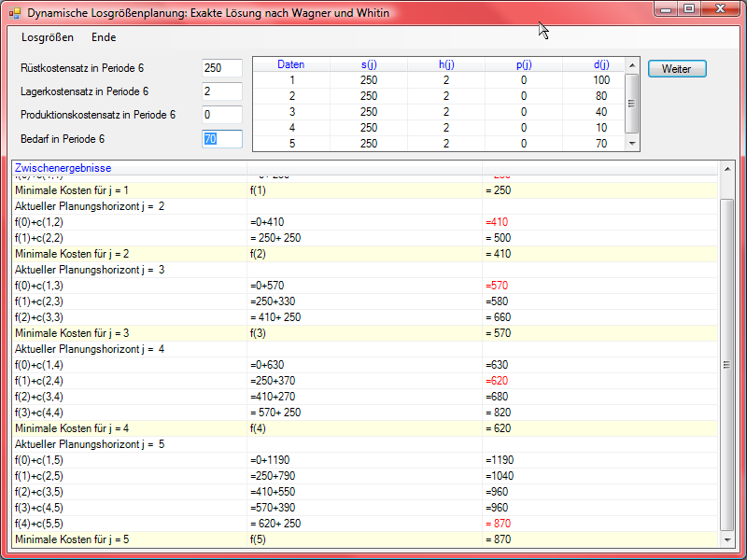Select the Bedarf in Periode 6 field
Image resolution: width=747 pixels, height=560 pixels.
click(222, 138)
